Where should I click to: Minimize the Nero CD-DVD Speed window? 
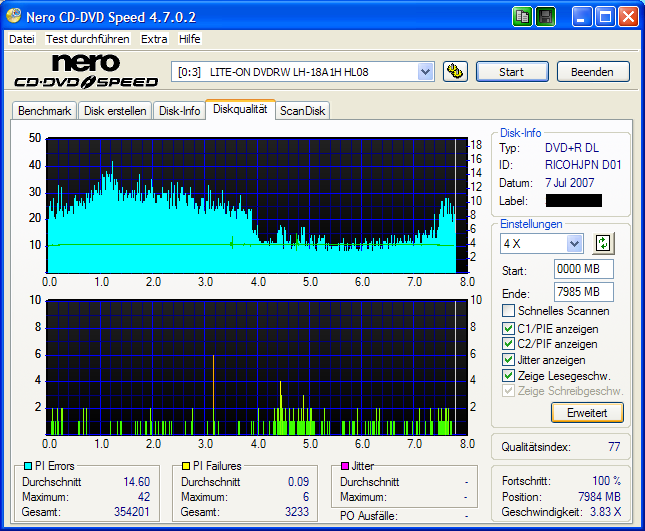tap(583, 17)
